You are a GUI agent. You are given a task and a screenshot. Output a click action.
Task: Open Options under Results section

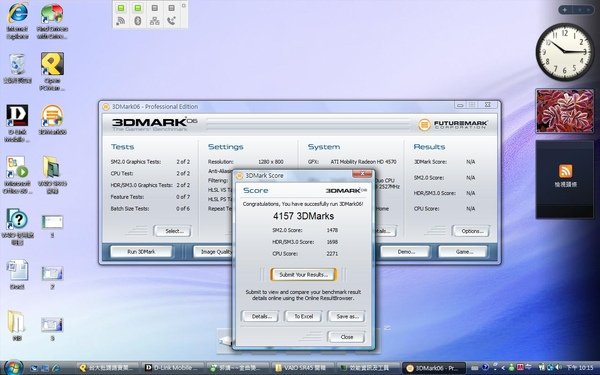(472, 231)
